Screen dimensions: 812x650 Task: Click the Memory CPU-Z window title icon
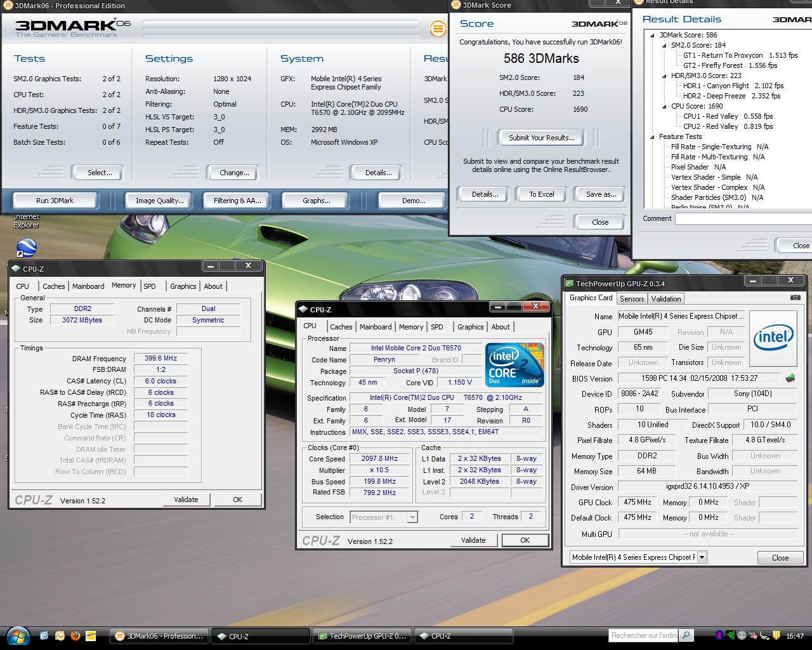point(16,269)
